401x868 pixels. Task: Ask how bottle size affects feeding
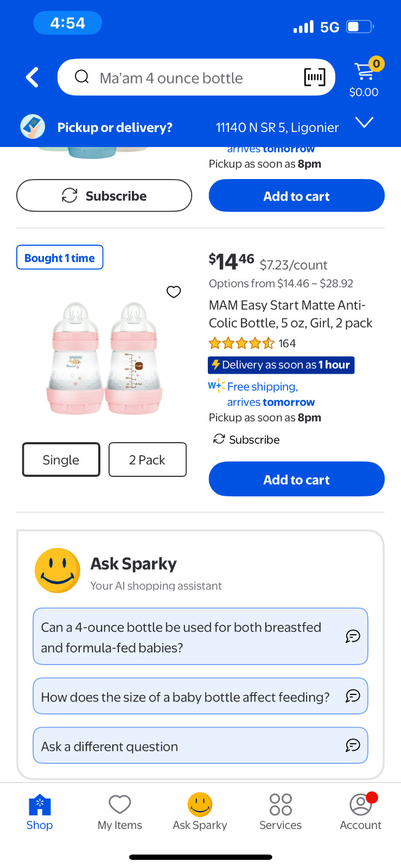tap(201, 696)
